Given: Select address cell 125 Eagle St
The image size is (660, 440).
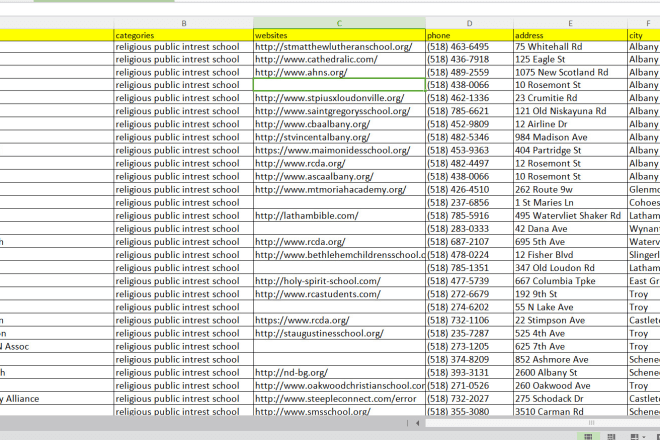Looking at the screenshot, I should coord(570,59).
